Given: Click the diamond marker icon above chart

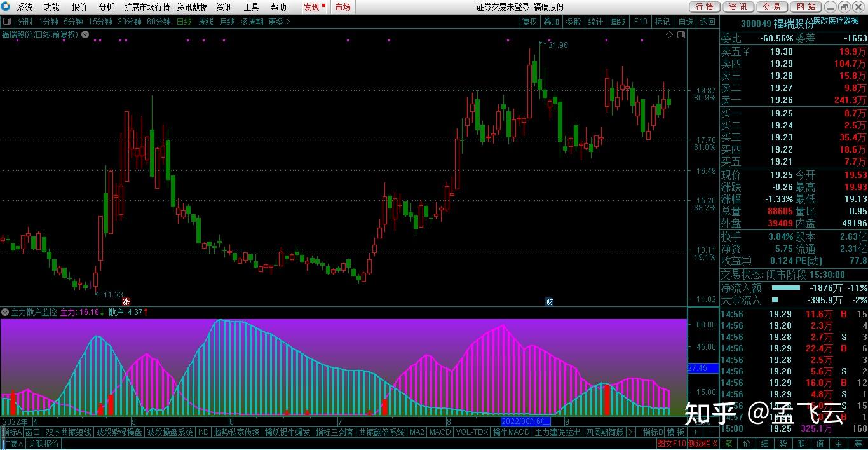Looking at the screenshot, I should click(x=670, y=34).
